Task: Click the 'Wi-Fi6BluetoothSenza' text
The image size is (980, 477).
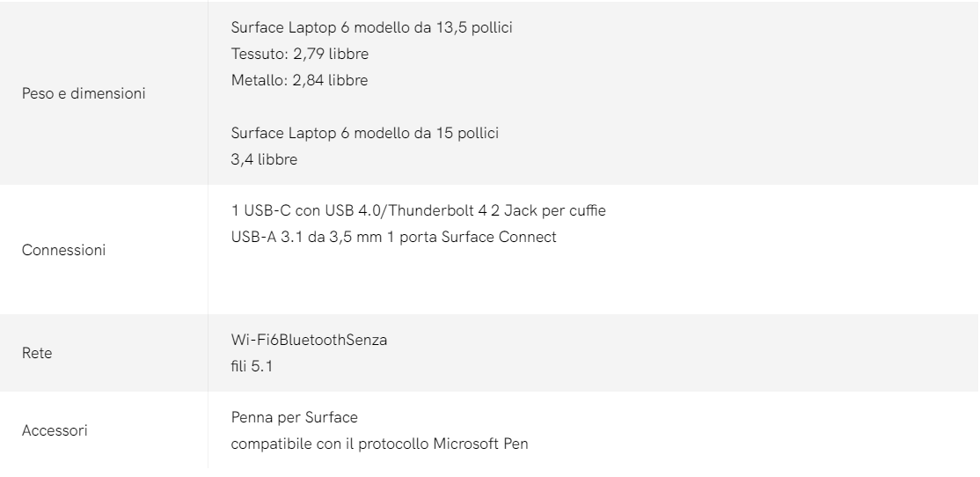Action: pyautogui.click(x=310, y=340)
